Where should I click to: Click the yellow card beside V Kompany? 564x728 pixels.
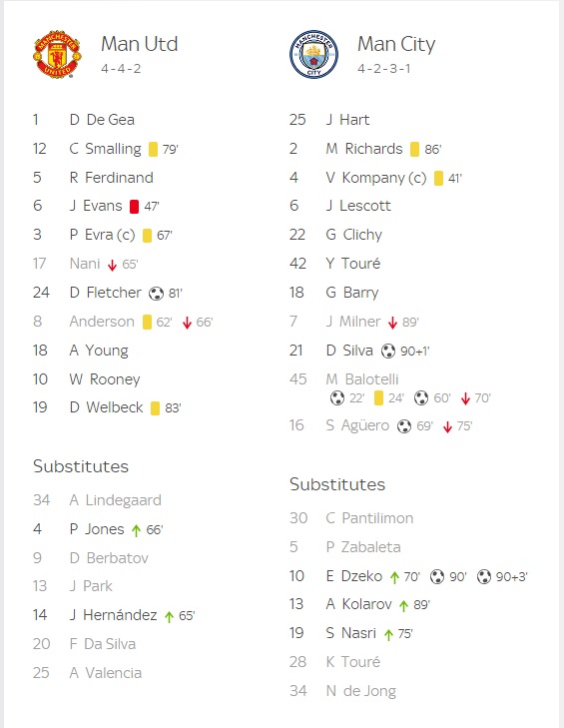[x=438, y=179]
